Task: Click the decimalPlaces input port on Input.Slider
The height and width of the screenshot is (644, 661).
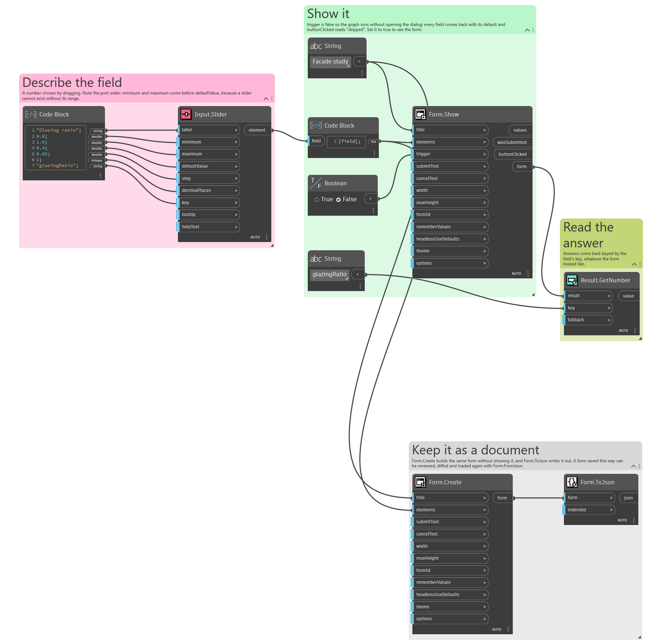Action: 208,190
